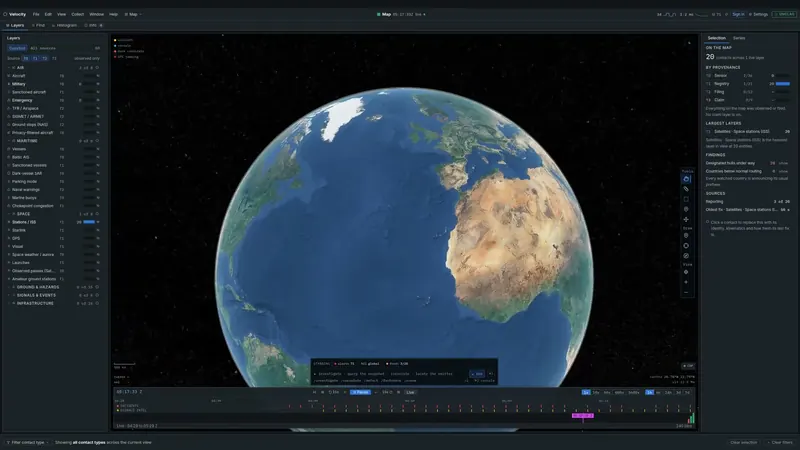Expand the INFRASTRUCTURE group
This screenshot has height=450, width=800.
9,304
